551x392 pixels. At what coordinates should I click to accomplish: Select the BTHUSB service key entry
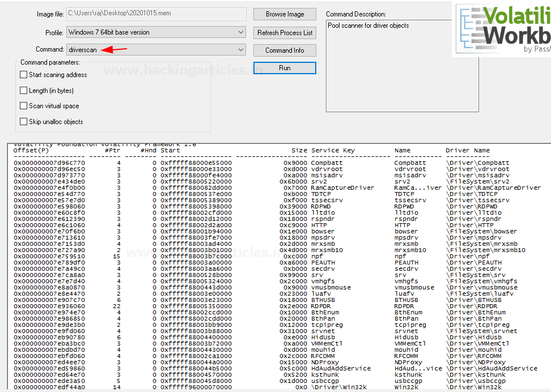(325, 300)
